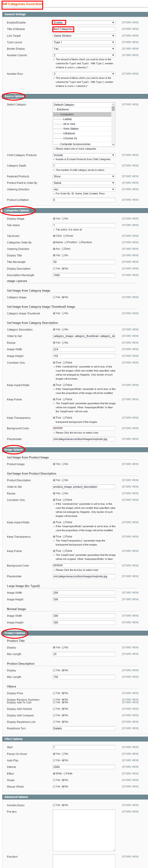This screenshot has height=868, width=148.
Task: Set Display Add Wishlist to Yes
Action: pyautogui.click(x=54, y=709)
